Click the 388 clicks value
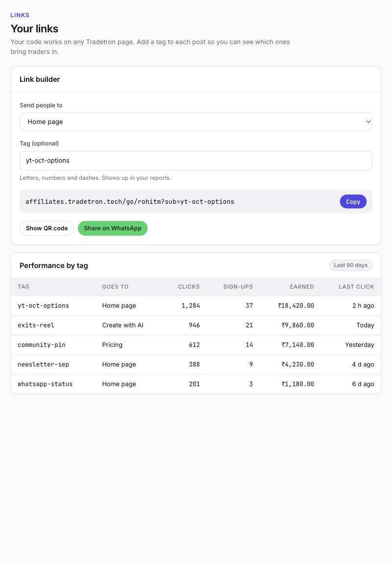 [194, 365]
